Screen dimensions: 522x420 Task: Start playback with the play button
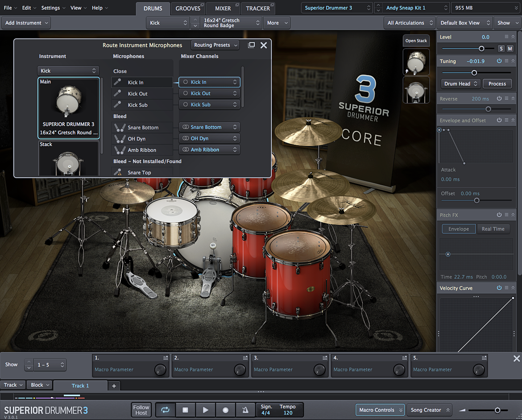coord(205,410)
